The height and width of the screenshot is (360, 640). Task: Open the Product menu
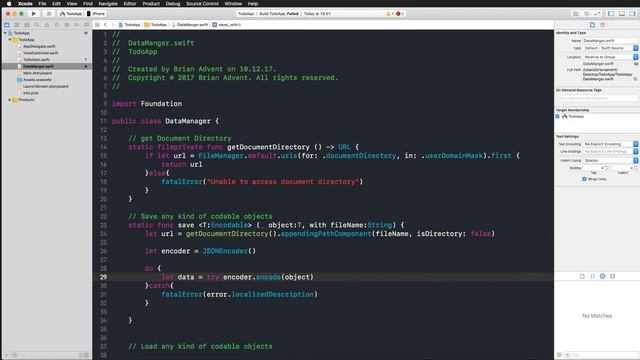[x=151, y=4]
